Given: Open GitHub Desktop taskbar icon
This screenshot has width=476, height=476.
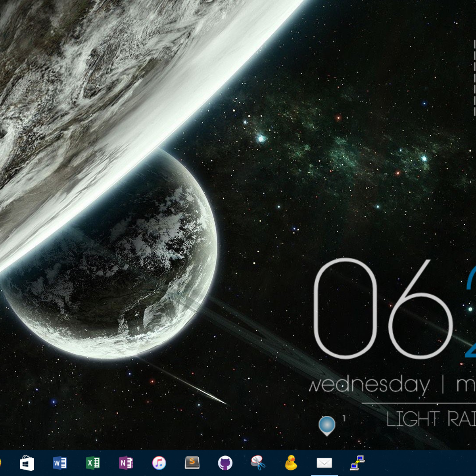Looking at the screenshot, I should 225,463.
